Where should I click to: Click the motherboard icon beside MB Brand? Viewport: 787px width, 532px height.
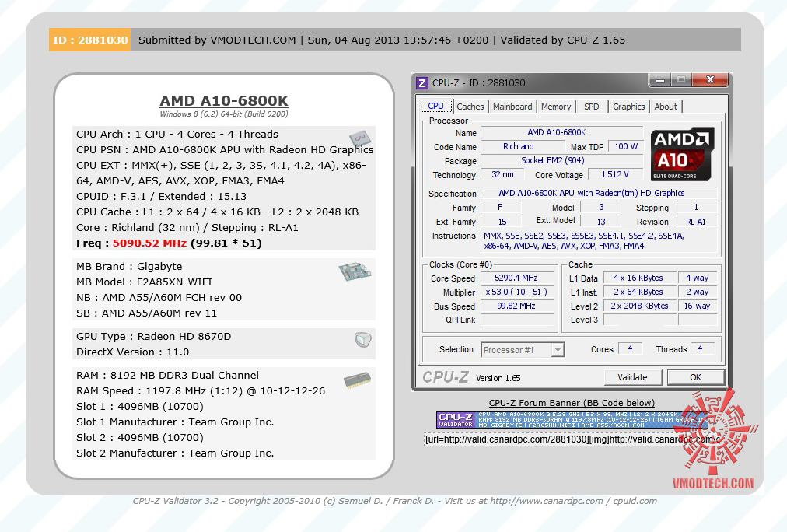pyautogui.click(x=355, y=271)
